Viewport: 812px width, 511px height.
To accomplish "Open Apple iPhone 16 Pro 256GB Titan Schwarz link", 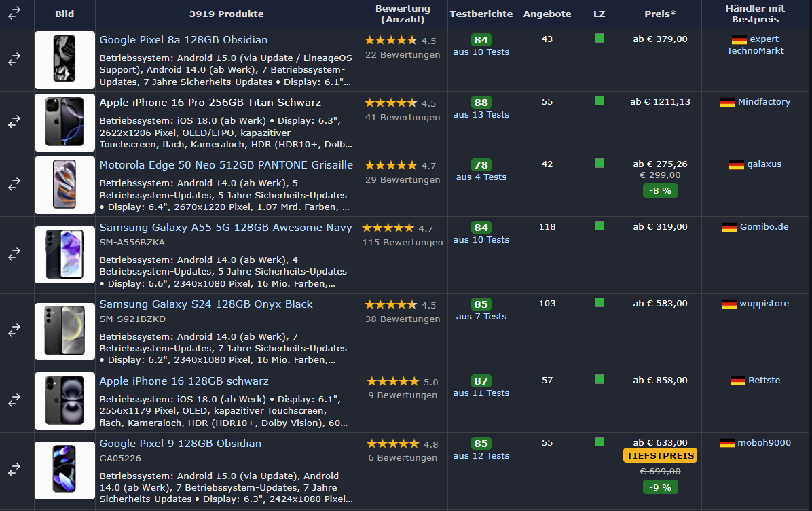I will 210,103.
